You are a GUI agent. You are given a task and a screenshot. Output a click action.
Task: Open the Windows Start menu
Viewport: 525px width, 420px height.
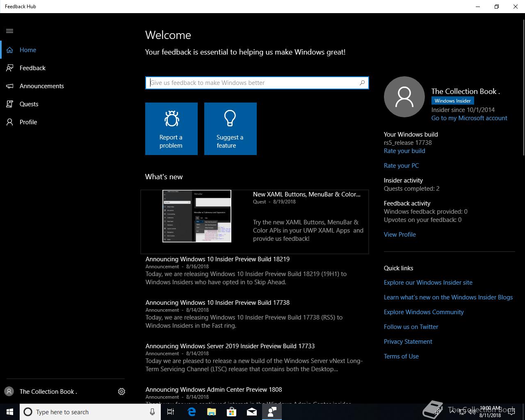pyautogui.click(x=10, y=412)
